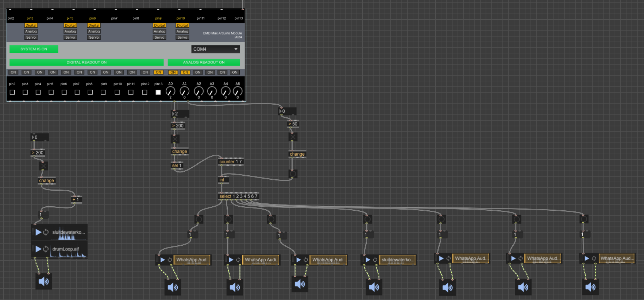Open the COM4 serial port dropdown
This screenshot has height=300, width=644.
point(216,49)
